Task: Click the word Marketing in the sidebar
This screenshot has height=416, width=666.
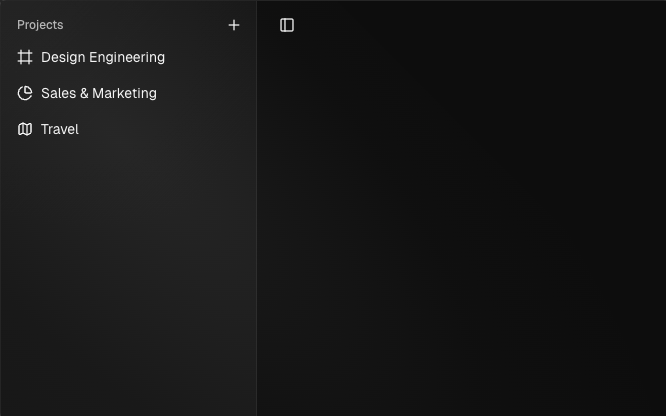Action: [125, 93]
